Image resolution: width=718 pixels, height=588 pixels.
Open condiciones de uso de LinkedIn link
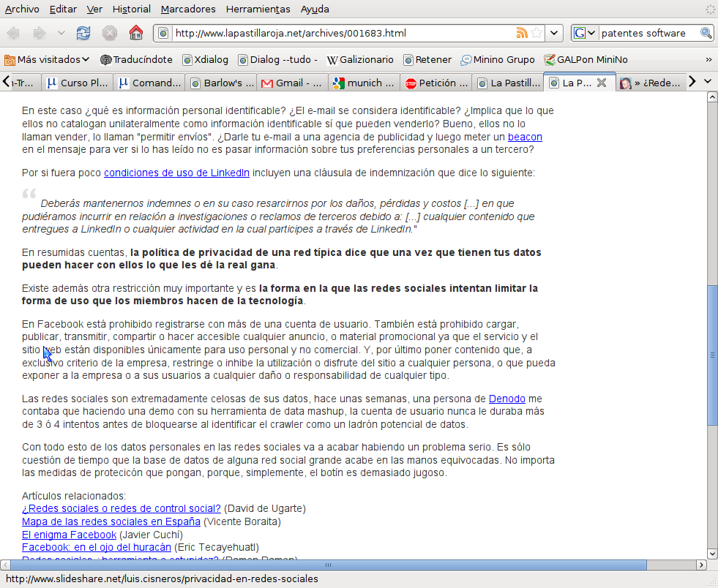coord(176,173)
